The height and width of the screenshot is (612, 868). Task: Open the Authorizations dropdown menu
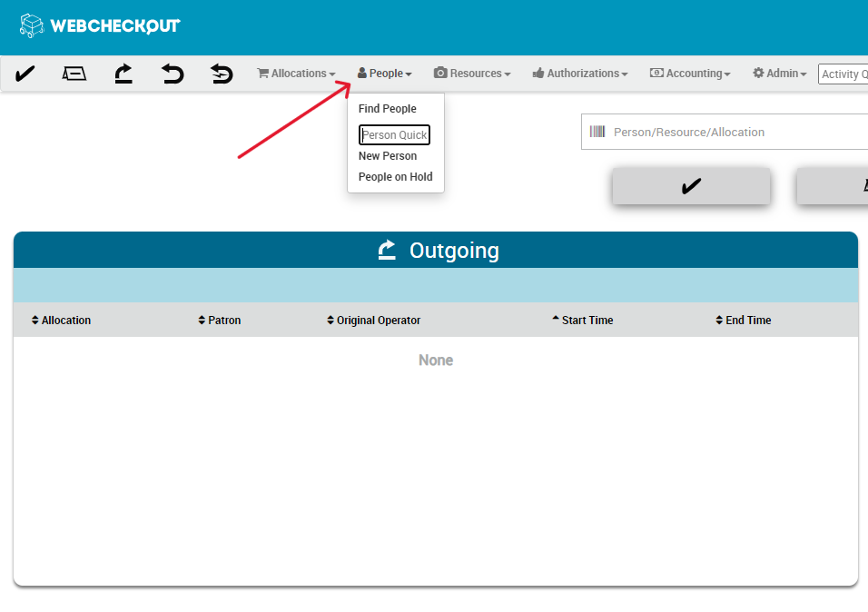pos(580,74)
